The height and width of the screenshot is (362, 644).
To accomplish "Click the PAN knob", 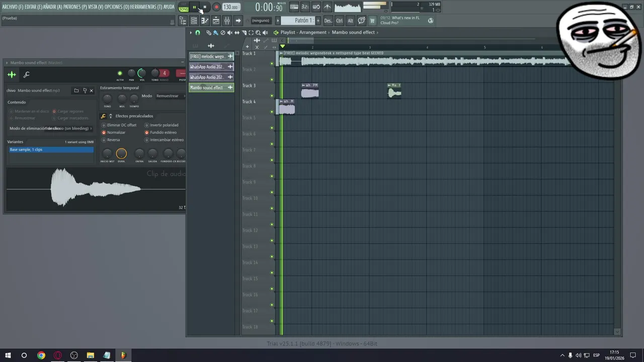I will point(131,73).
